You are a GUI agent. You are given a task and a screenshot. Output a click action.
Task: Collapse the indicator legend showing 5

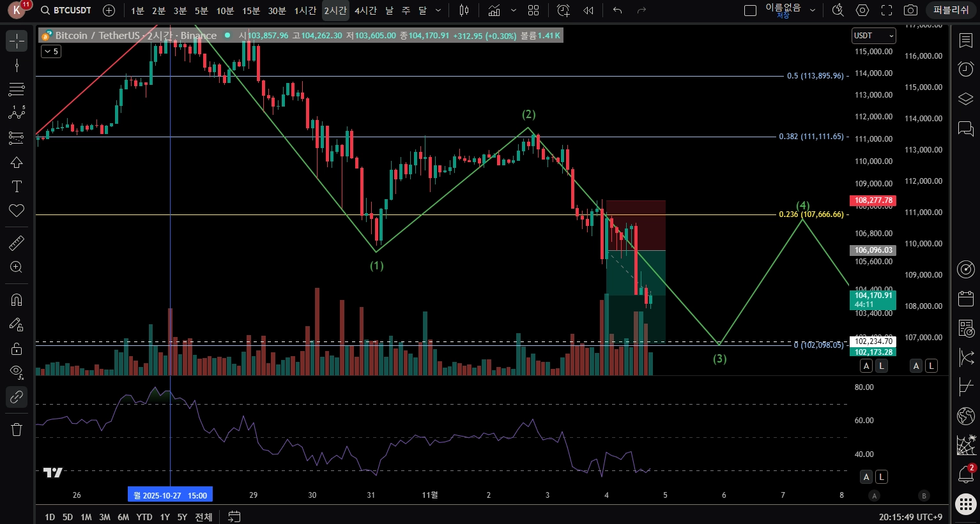(51, 51)
